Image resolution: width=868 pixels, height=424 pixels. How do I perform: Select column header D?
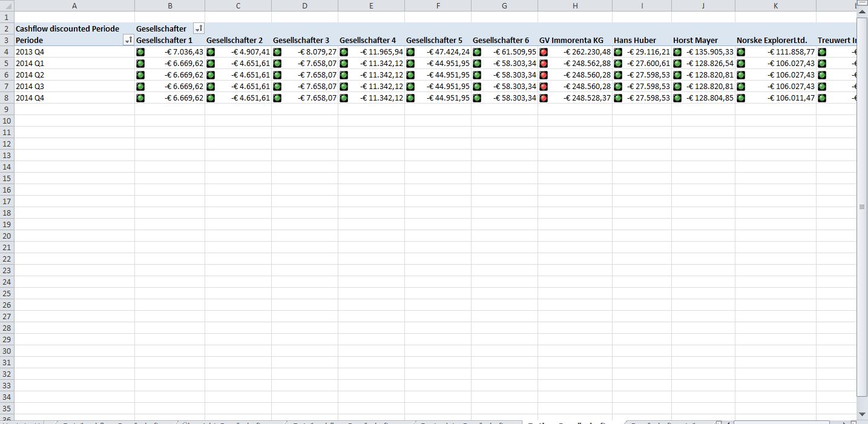(304, 5)
